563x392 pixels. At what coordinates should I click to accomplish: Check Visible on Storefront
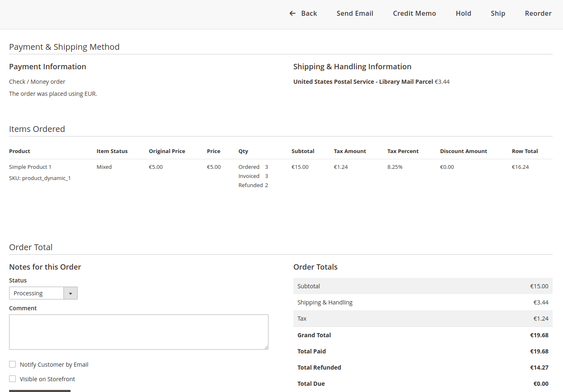(x=12, y=378)
